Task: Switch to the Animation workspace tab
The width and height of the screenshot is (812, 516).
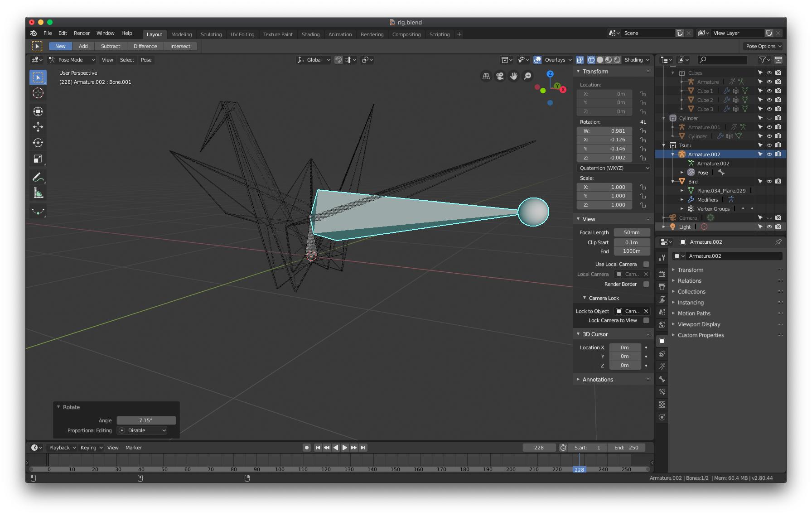Action: click(340, 34)
